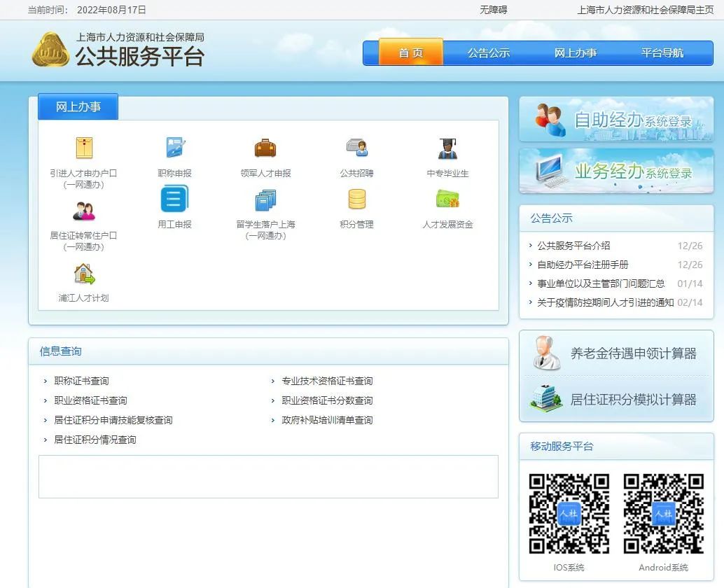The width and height of the screenshot is (724, 588).
Task: Visit 上海市人力资源和社会保障局主页 link
Action: [645, 10]
